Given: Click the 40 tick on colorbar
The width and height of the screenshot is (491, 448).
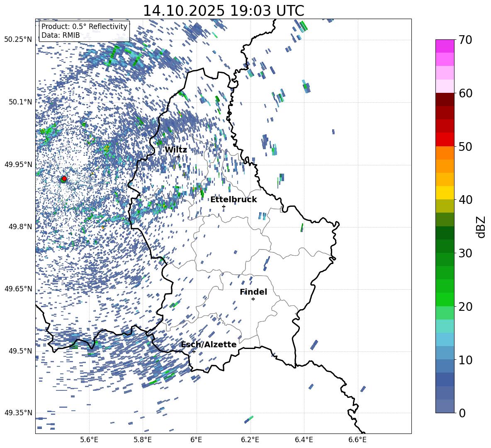Looking at the screenshot, I should [465, 200].
